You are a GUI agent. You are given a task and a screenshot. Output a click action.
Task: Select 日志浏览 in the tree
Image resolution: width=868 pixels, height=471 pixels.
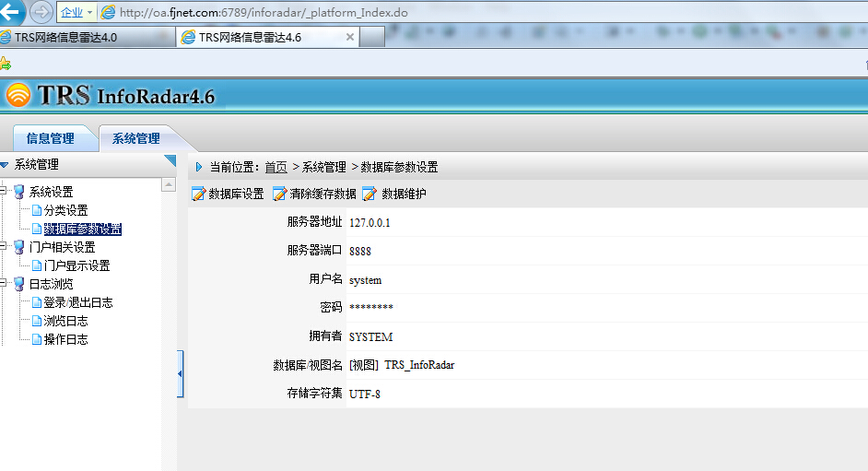(x=51, y=284)
